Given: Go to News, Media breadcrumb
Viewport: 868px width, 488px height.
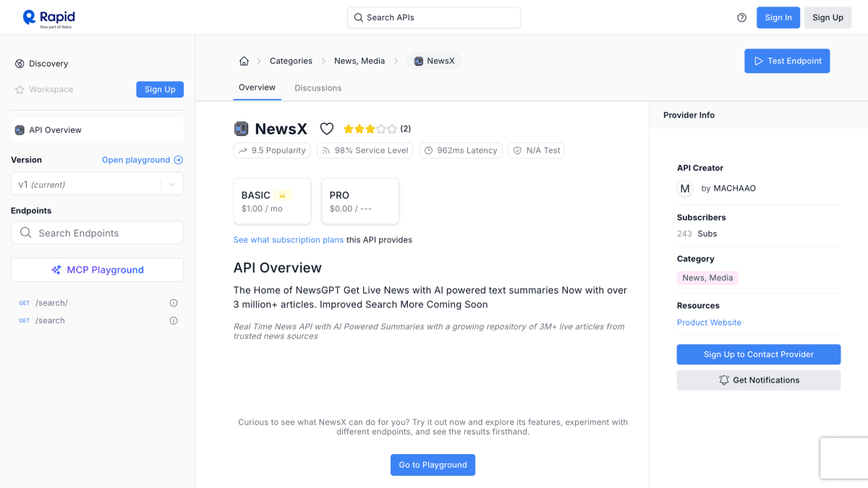Looking at the screenshot, I should [x=359, y=61].
